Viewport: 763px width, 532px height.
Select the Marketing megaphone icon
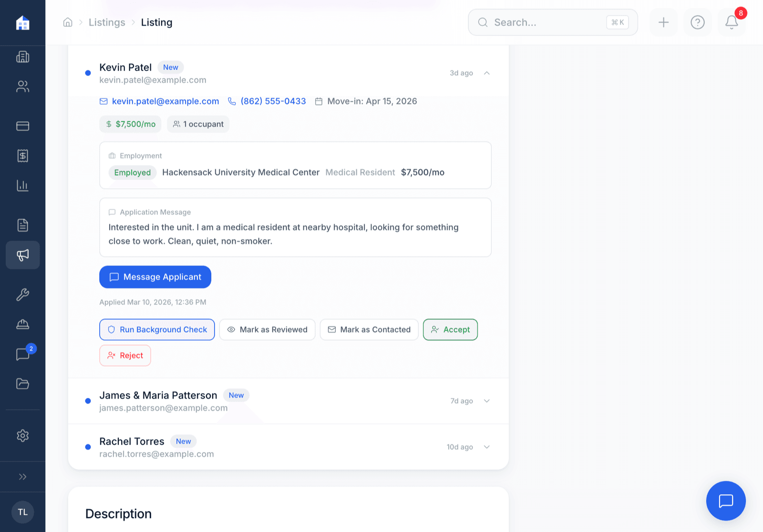click(x=22, y=255)
